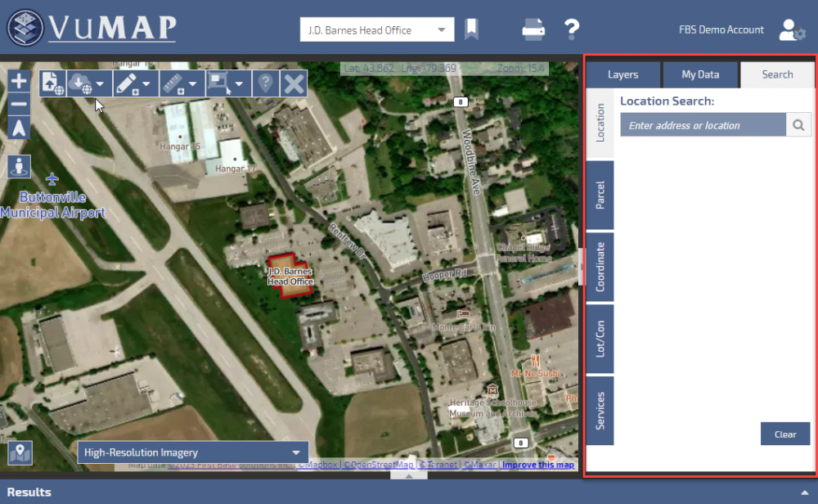The height and width of the screenshot is (504, 818).
Task: Switch to the Layers tab
Action: [622, 74]
